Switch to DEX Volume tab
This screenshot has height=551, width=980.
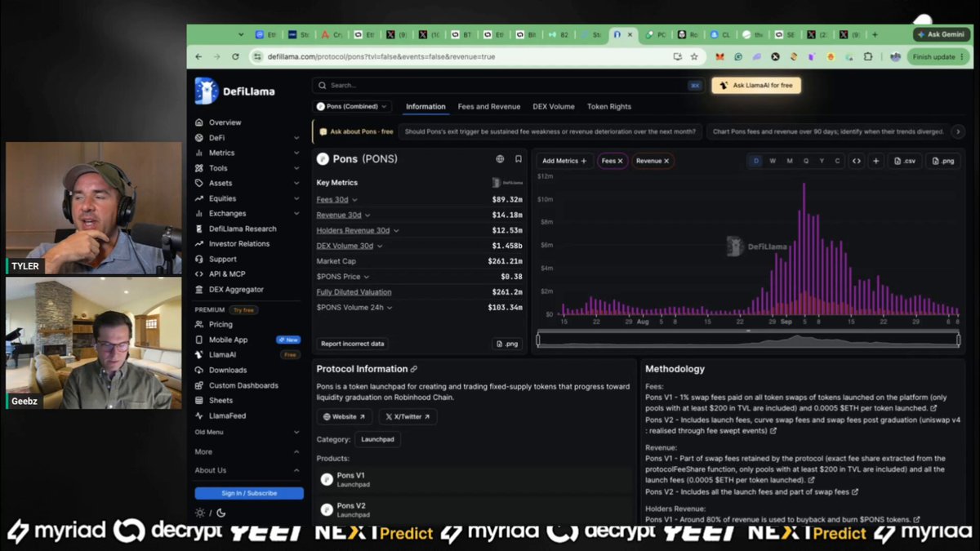(x=554, y=107)
